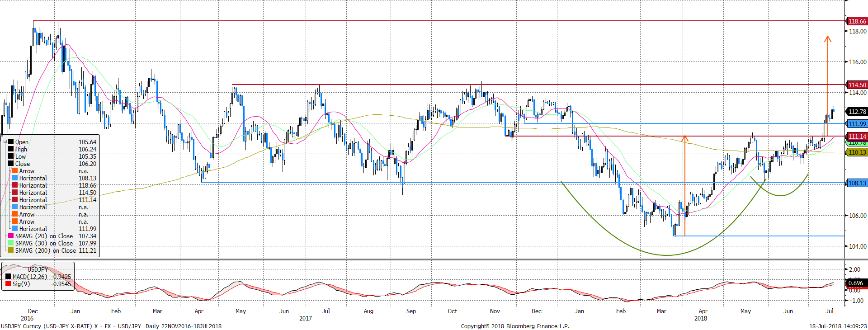Click the 'USDJPY' title in MACD legend
The width and height of the screenshot is (868, 330).
click(38, 269)
